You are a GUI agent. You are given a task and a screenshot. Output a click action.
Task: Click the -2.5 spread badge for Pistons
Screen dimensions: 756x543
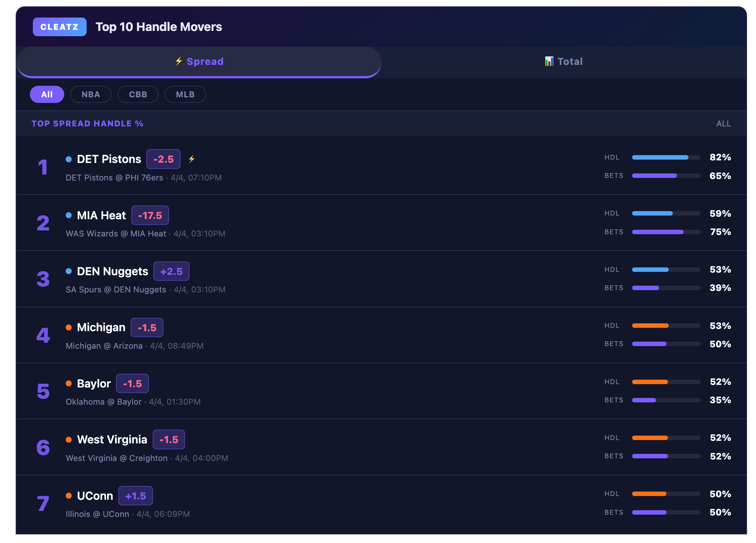pos(163,159)
